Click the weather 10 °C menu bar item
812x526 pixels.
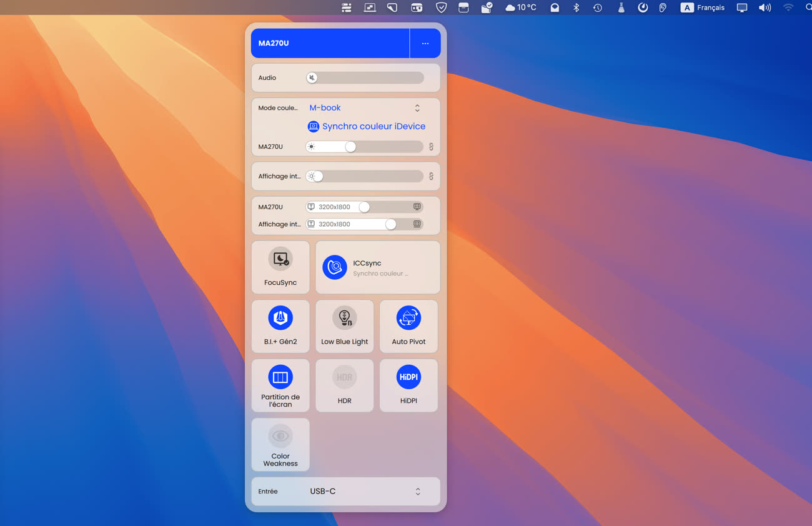point(521,7)
